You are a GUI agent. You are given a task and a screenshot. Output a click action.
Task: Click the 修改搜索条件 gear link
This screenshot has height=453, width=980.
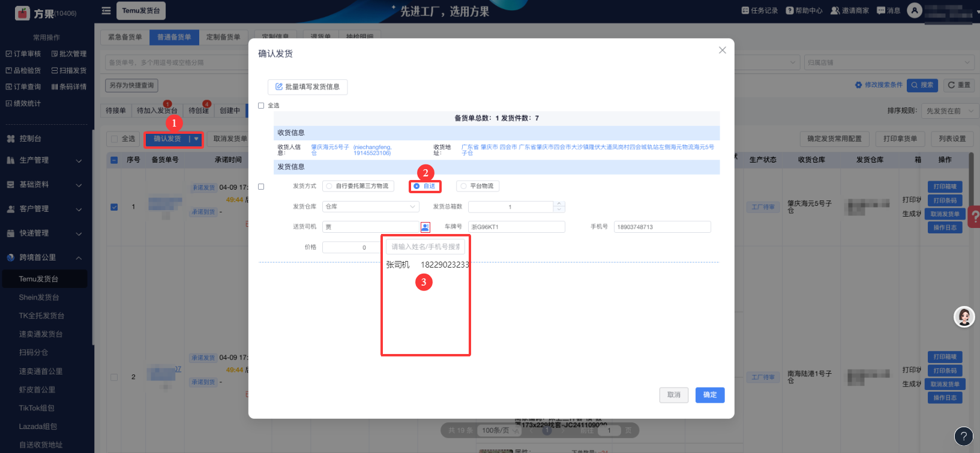pyautogui.click(x=879, y=85)
